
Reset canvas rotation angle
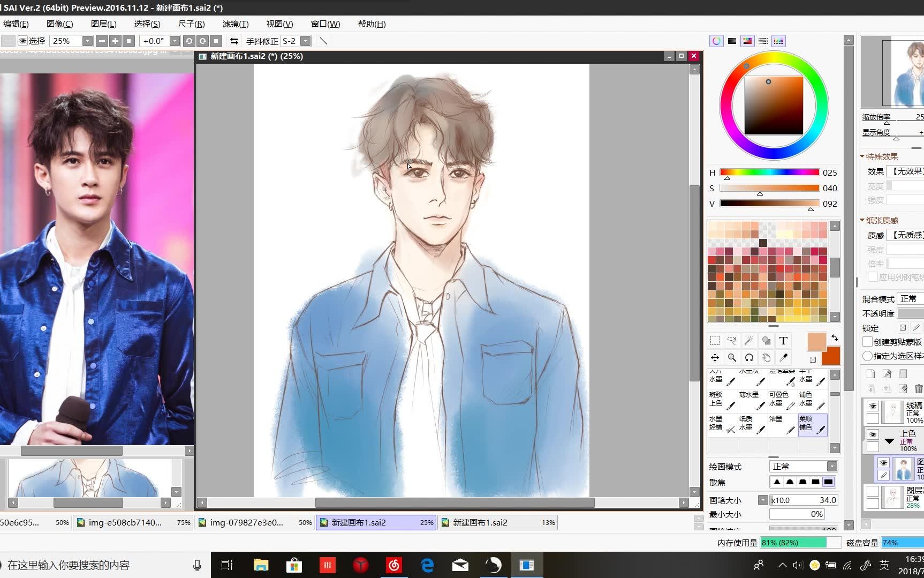coord(216,41)
